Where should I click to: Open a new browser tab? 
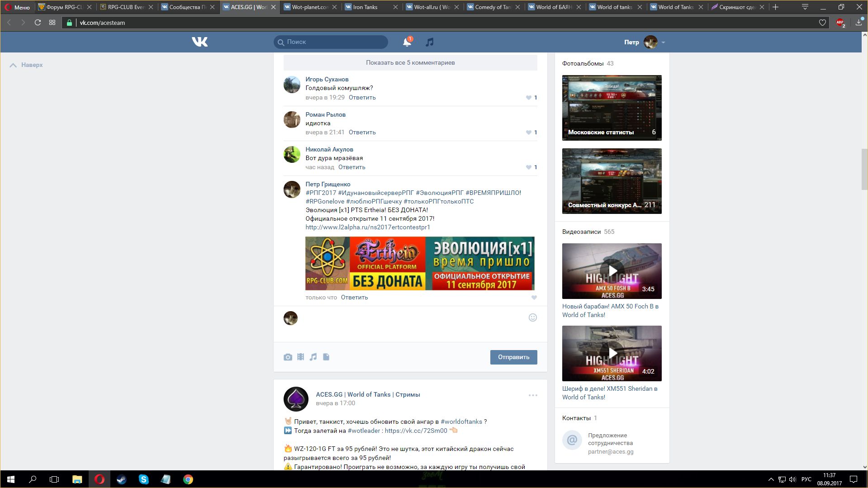775,7
